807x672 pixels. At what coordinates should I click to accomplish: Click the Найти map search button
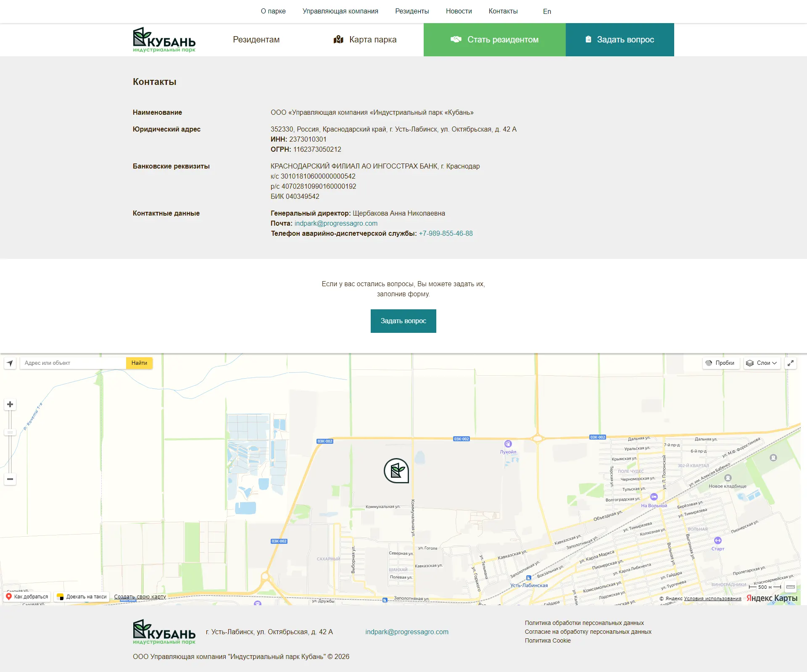point(139,363)
